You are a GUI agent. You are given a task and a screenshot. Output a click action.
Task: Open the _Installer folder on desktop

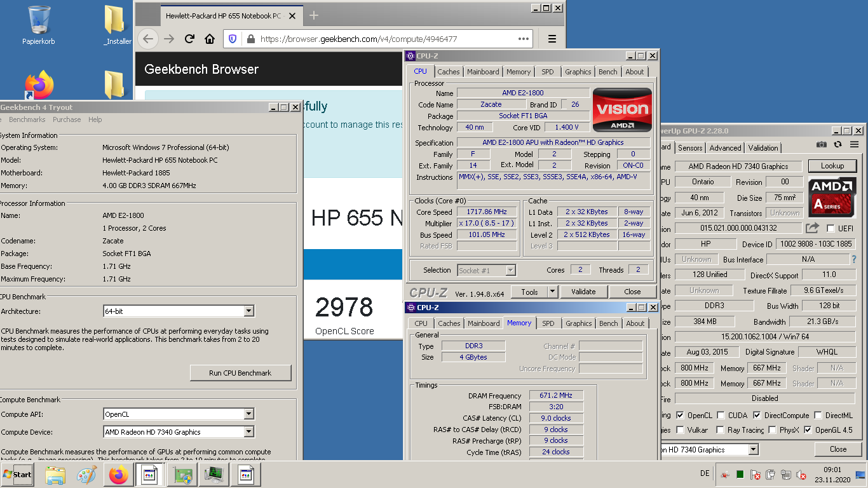click(x=116, y=25)
